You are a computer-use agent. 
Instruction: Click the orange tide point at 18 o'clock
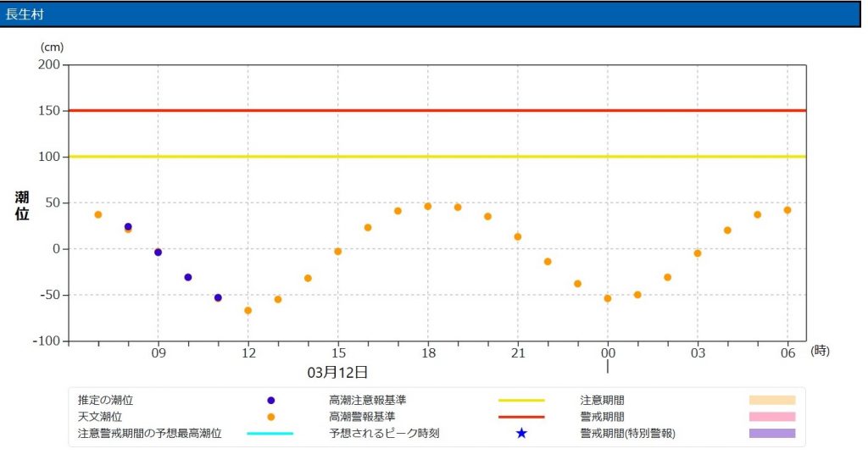point(428,207)
